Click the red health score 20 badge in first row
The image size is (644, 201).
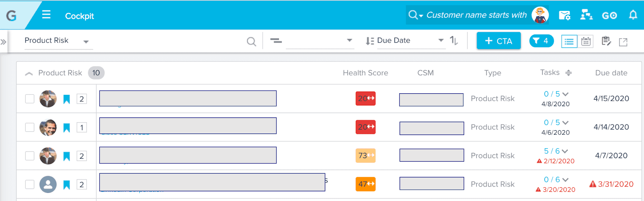click(x=365, y=98)
